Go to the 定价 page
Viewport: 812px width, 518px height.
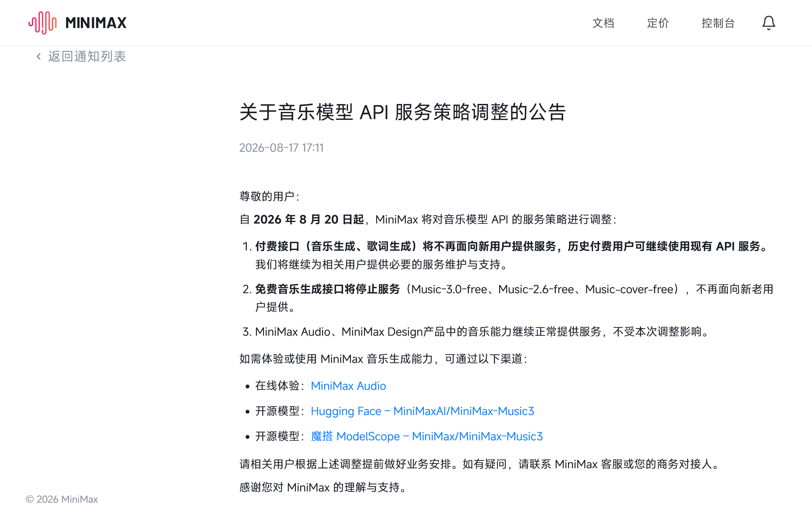click(x=658, y=23)
